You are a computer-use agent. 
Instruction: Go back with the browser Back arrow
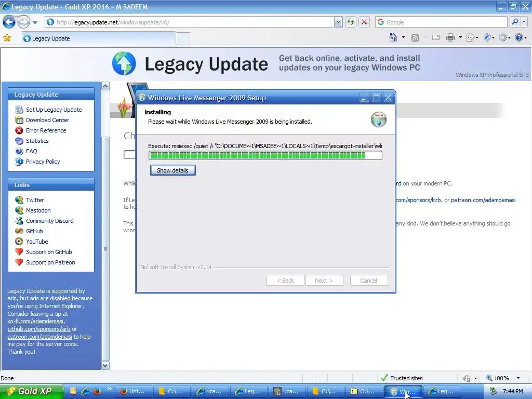click(x=9, y=22)
